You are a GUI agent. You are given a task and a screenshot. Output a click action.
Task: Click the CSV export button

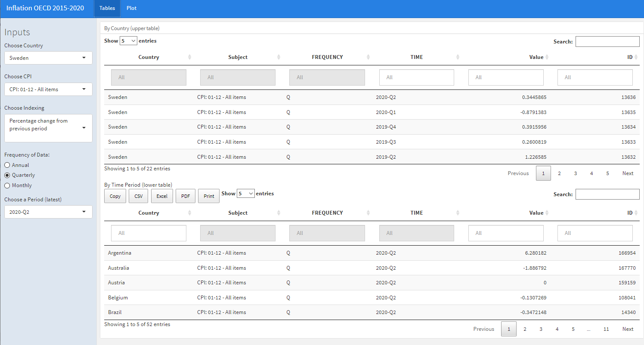[x=138, y=196]
